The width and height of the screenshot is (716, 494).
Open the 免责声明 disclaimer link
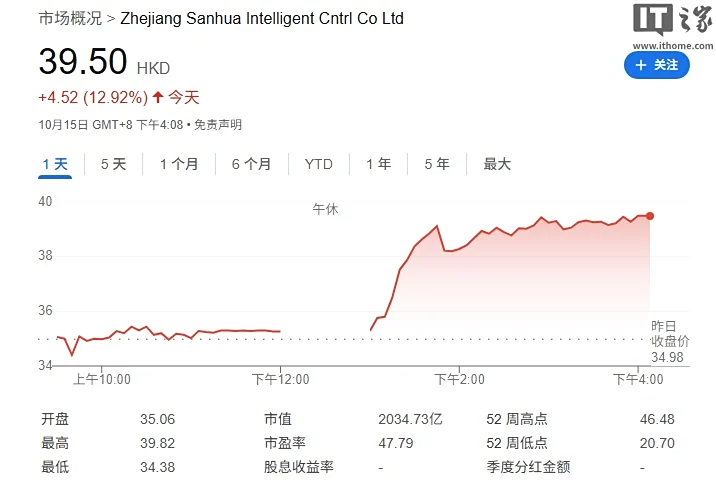[218, 125]
